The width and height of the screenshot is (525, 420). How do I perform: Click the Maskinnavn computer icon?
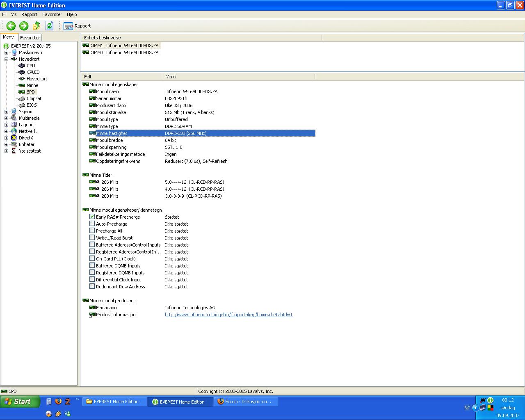click(14, 52)
